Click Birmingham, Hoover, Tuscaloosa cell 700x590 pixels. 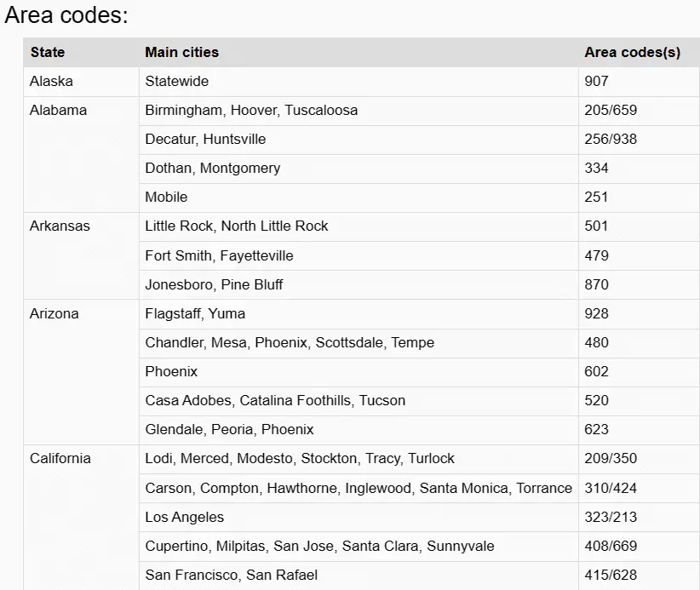tap(359, 111)
